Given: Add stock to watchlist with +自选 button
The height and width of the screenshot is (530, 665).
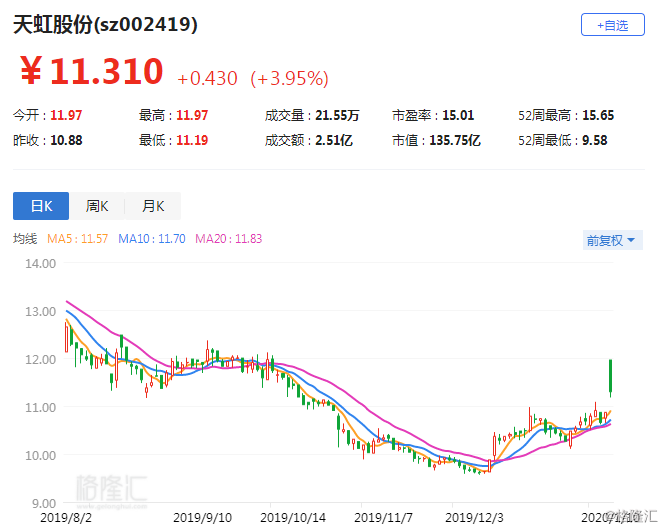Looking at the screenshot, I should pos(612,25).
